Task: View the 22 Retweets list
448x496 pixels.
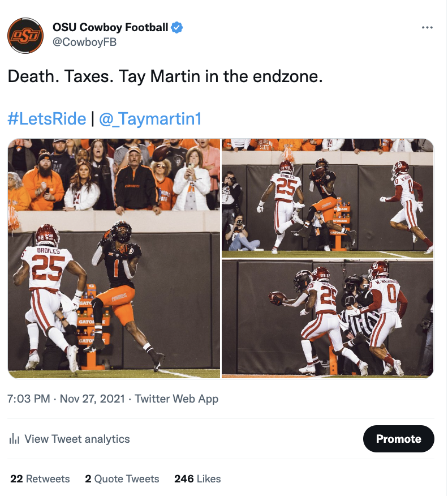Action: click(40, 478)
